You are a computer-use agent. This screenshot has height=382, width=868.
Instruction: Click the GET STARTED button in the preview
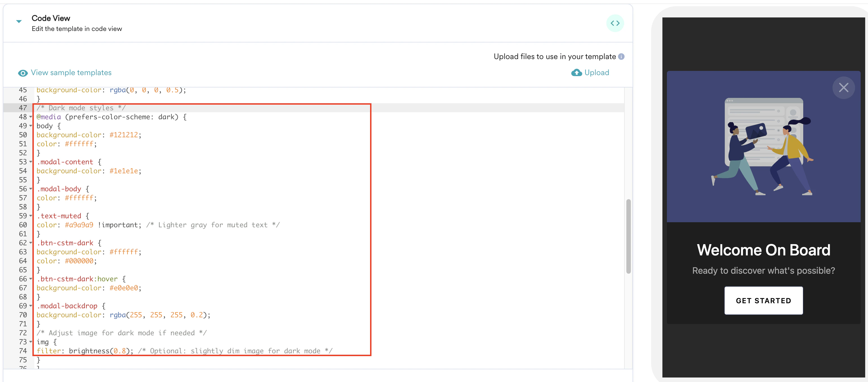[764, 300]
